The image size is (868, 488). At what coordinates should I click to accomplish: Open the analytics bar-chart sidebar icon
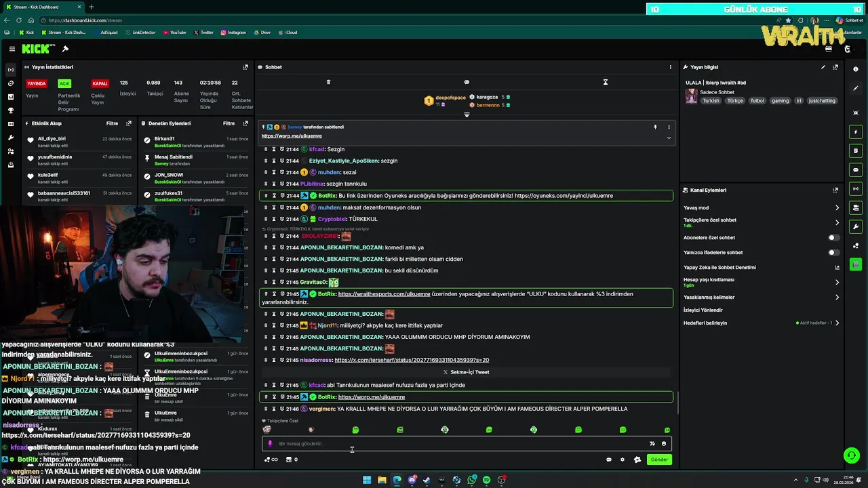click(10, 97)
